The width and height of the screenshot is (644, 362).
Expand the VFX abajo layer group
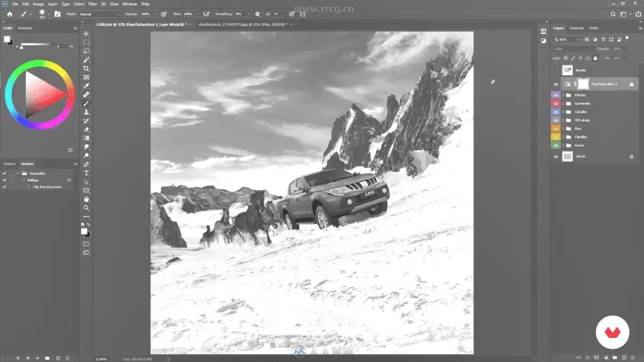coord(563,120)
